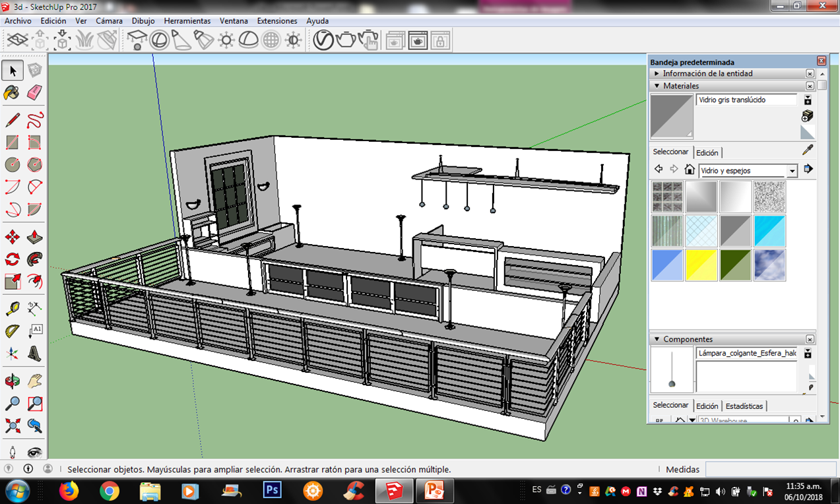Collapse the Materiales panel
840x504 pixels.
pos(657,86)
